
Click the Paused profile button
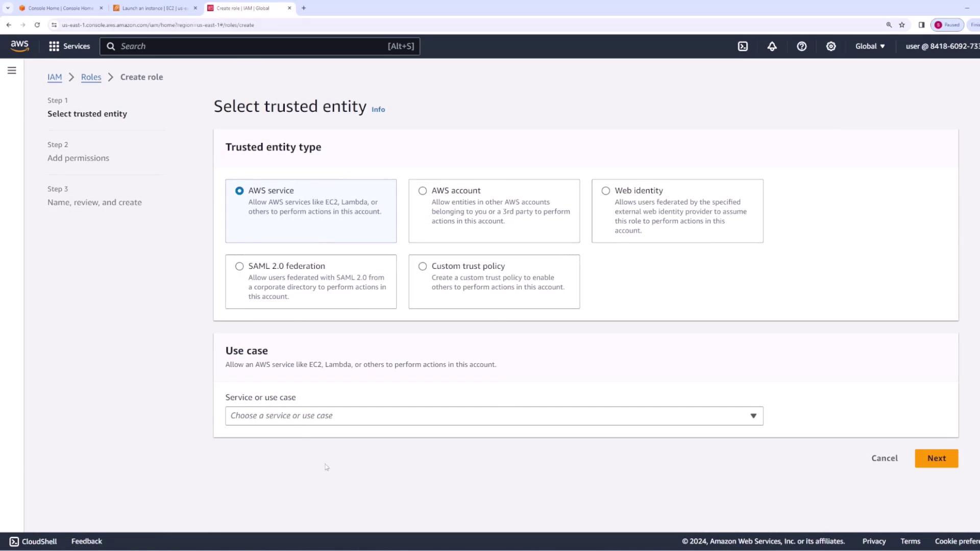[947, 24]
